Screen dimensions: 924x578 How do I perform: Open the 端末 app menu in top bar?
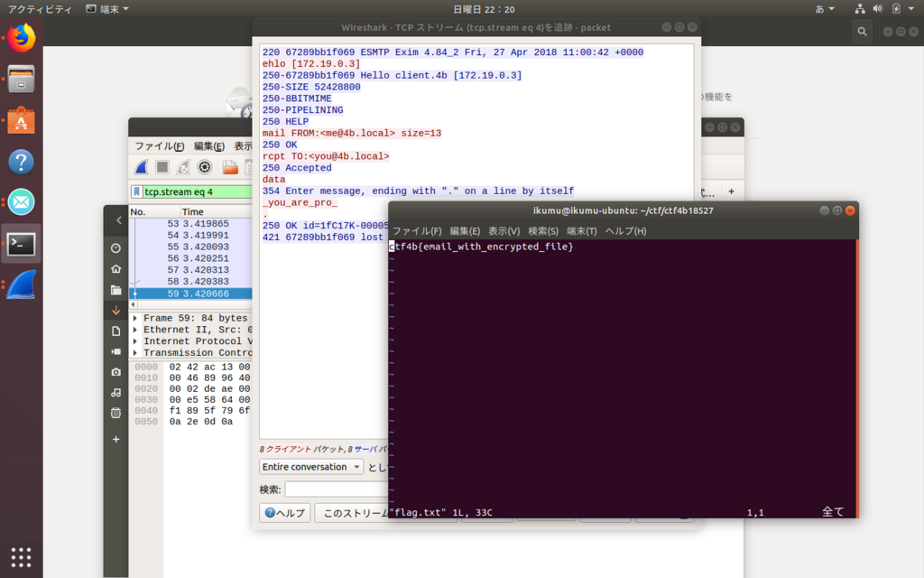pyautogui.click(x=107, y=9)
